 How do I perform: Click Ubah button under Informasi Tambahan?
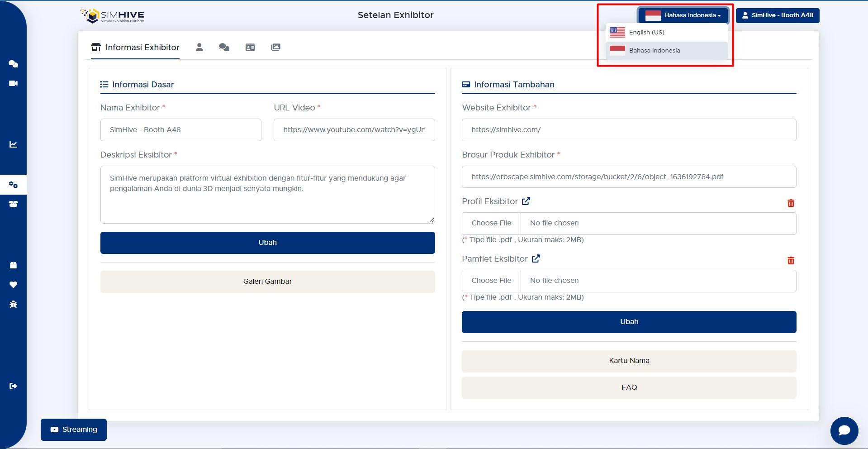coord(629,322)
